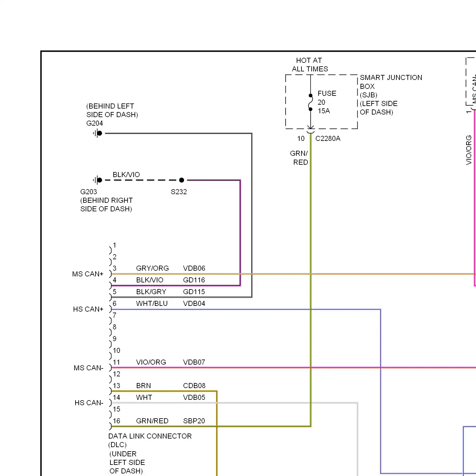Click circuit code VDB07
The image size is (476, 476).
pyautogui.click(x=194, y=362)
